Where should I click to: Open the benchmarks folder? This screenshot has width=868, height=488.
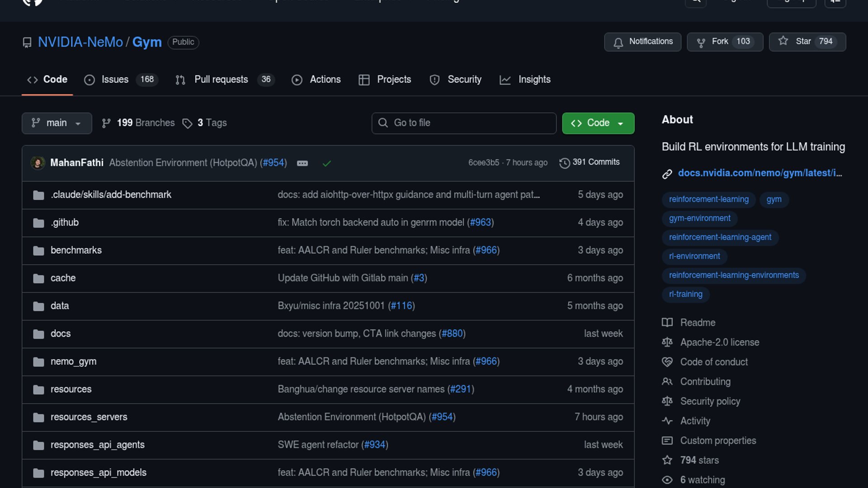click(x=76, y=250)
